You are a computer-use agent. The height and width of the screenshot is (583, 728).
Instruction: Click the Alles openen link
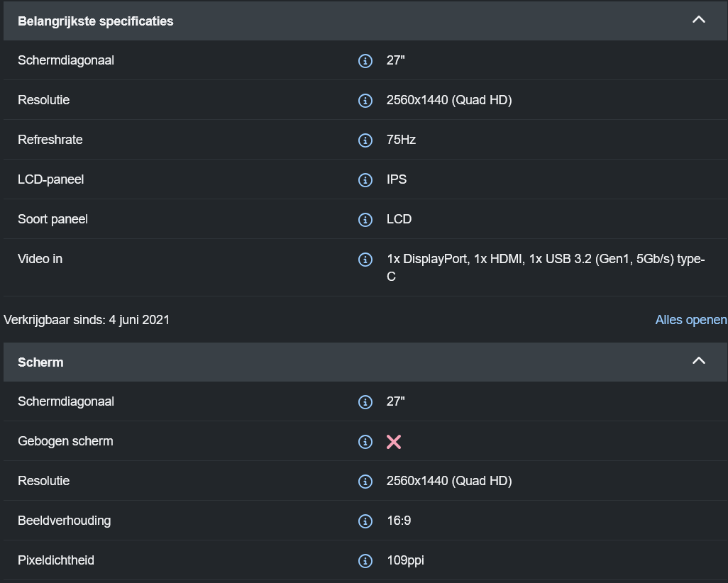[691, 320]
